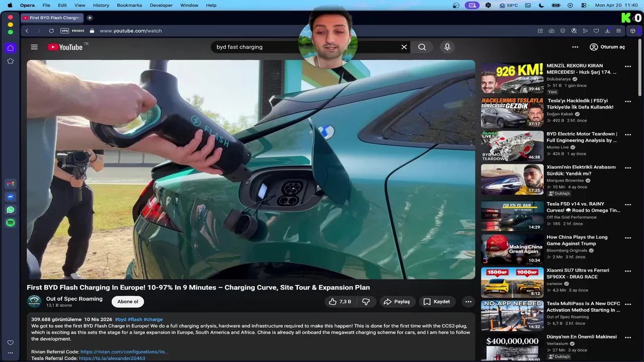
Task: Click the #byd hashtag
Action: [x=121, y=319]
